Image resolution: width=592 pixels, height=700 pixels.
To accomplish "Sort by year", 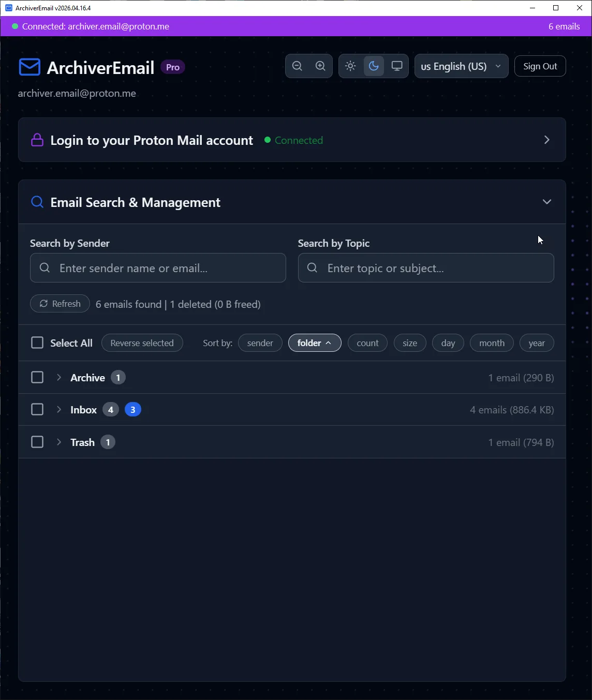I will (537, 343).
